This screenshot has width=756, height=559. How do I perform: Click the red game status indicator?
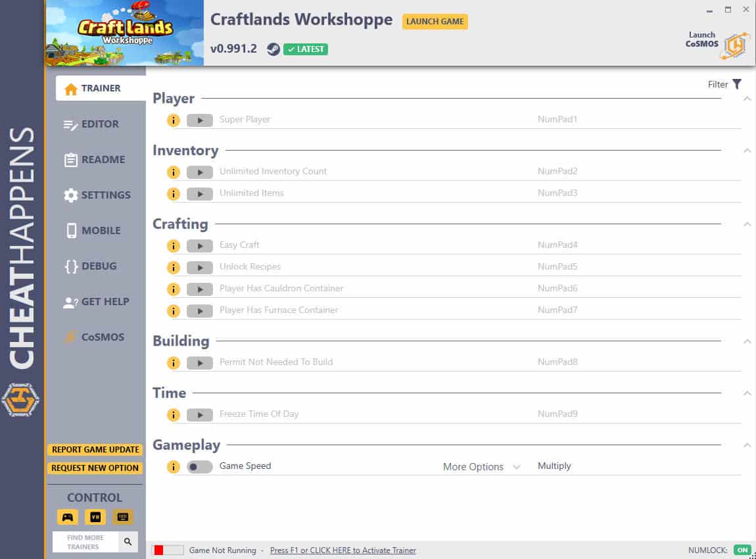coord(158,550)
